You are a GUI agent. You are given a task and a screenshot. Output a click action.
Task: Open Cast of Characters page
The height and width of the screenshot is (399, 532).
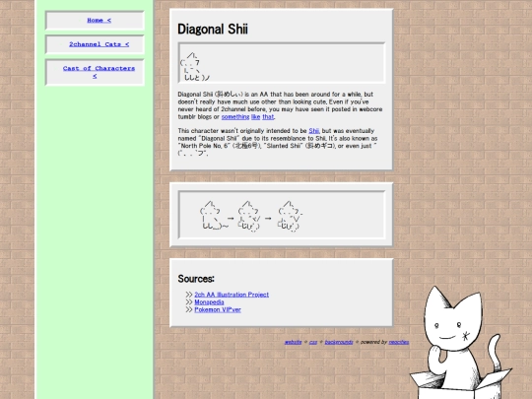click(99, 72)
